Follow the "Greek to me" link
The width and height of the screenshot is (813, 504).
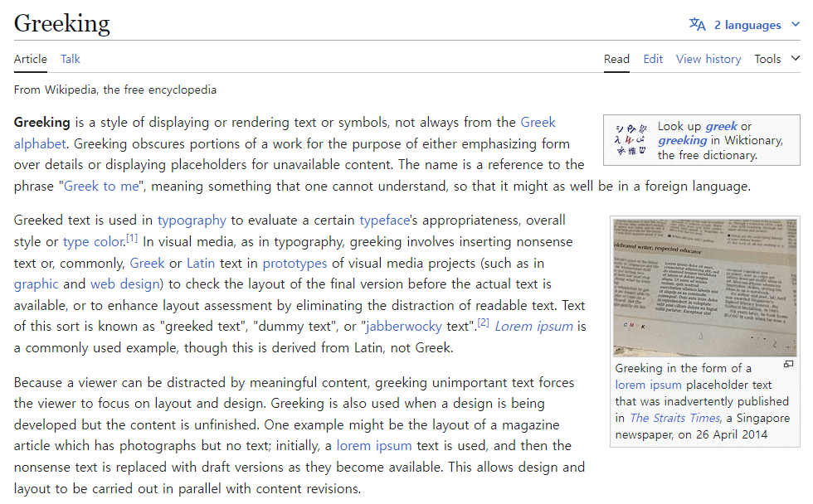(101, 186)
